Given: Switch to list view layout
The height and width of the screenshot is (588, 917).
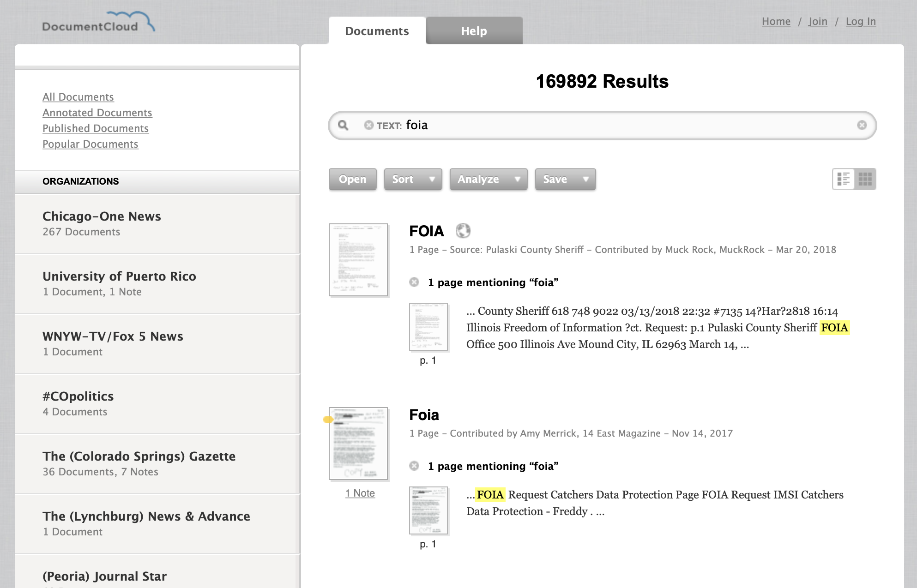Looking at the screenshot, I should [x=844, y=179].
